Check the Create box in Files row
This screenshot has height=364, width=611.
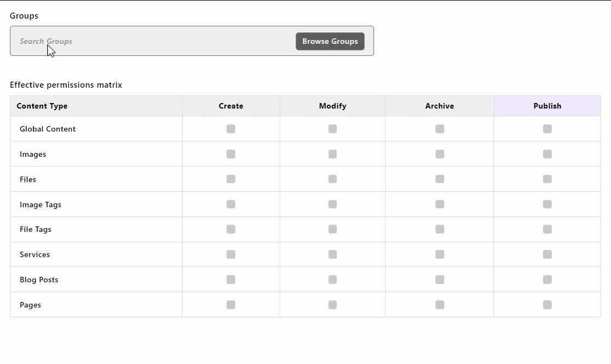(231, 179)
